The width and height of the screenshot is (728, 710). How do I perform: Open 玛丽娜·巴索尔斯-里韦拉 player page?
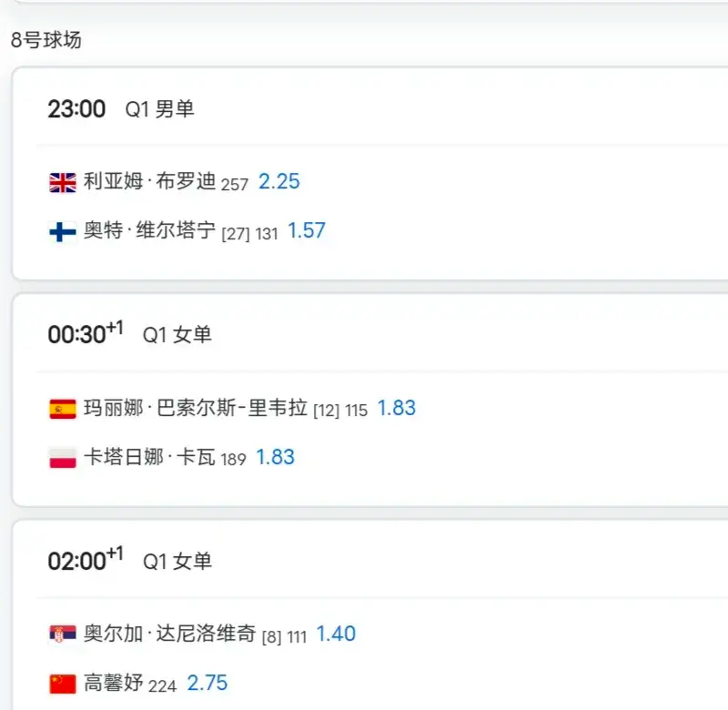tap(196, 409)
